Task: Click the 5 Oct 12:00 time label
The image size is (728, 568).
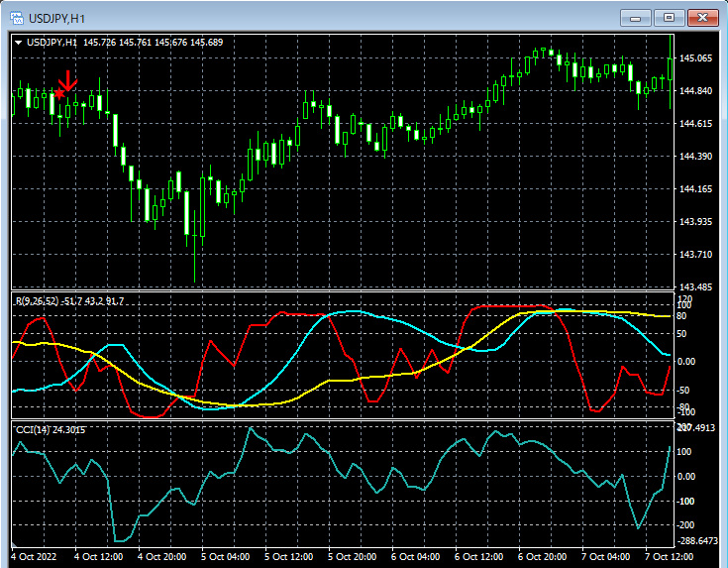Action: (x=289, y=556)
